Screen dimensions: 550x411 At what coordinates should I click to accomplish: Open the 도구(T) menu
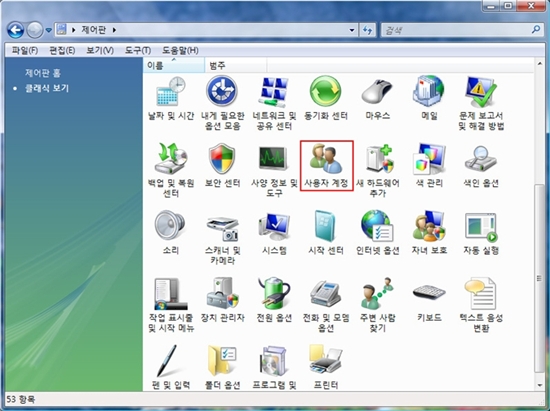click(x=138, y=50)
